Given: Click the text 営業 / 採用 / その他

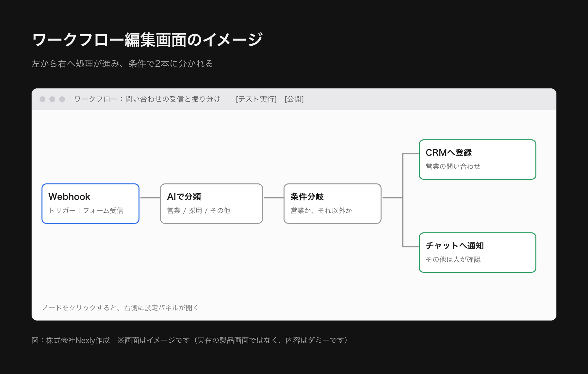Looking at the screenshot, I should tap(199, 210).
